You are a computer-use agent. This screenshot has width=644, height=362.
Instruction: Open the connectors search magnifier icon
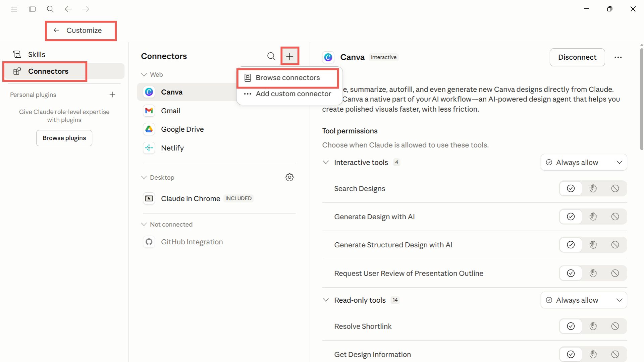click(x=271, y=56)
